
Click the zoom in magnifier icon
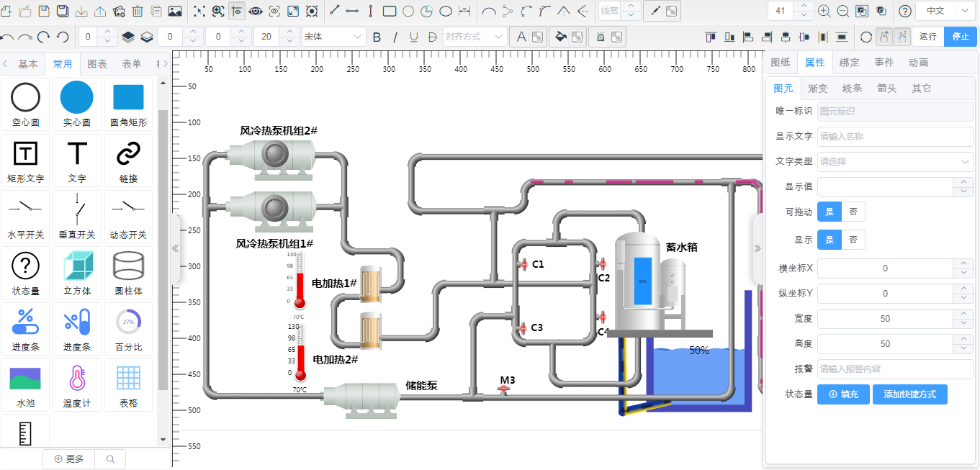pos(824,11)
